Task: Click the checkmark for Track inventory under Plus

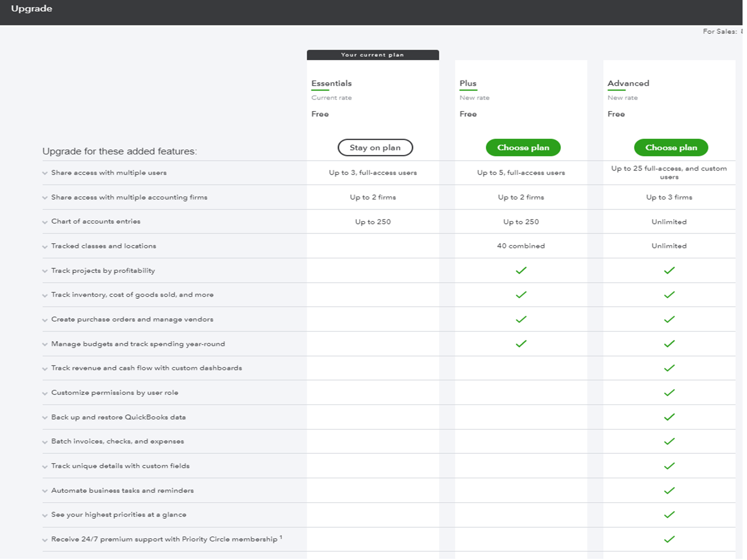Action: 521,294
